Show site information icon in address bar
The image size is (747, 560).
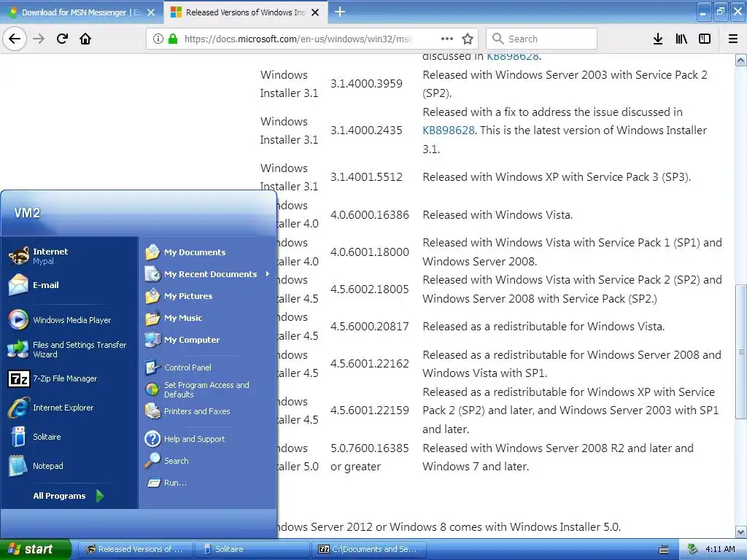158,39
